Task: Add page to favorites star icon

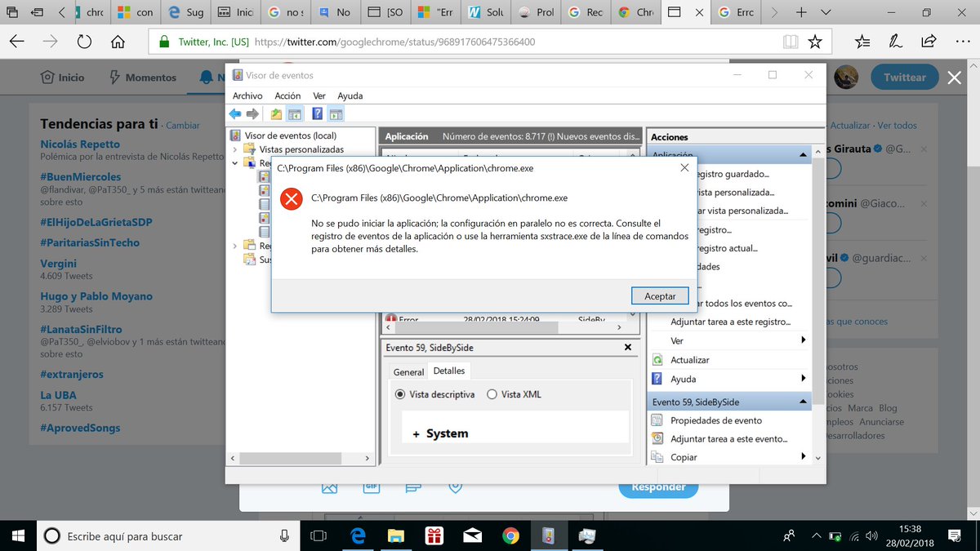Action: [x=814, y=42]
